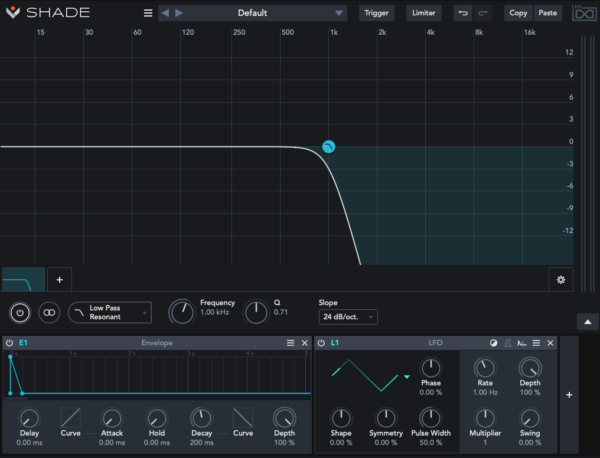Toggle the E1 envelope power button
600x458 pixels.
click(x=10, y=343)
